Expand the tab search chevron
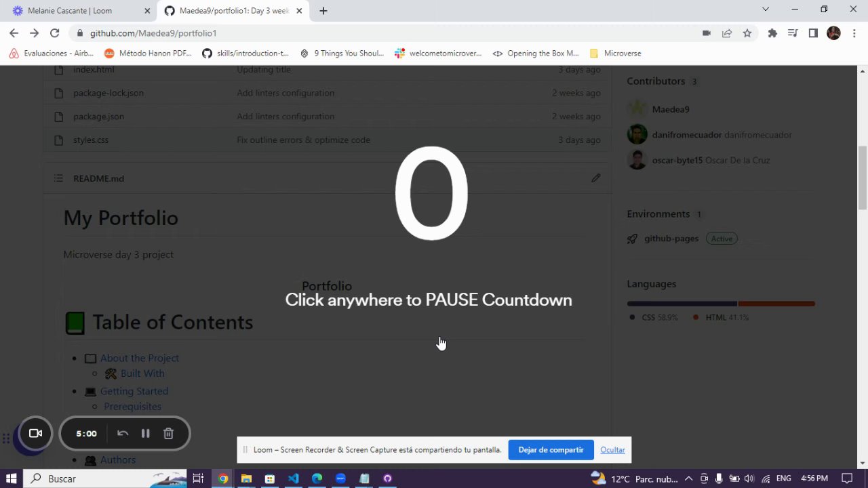 pos(766,9)
